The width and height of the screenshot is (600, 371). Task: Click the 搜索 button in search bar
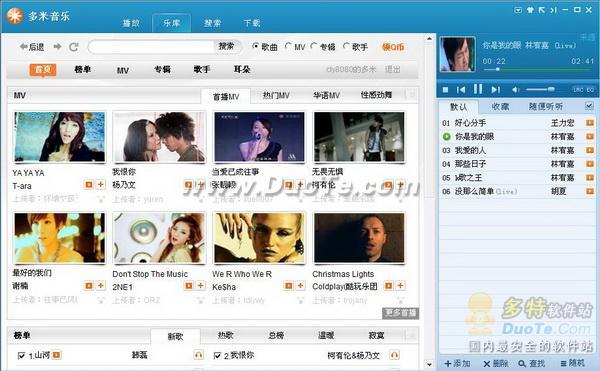[226, 46]
